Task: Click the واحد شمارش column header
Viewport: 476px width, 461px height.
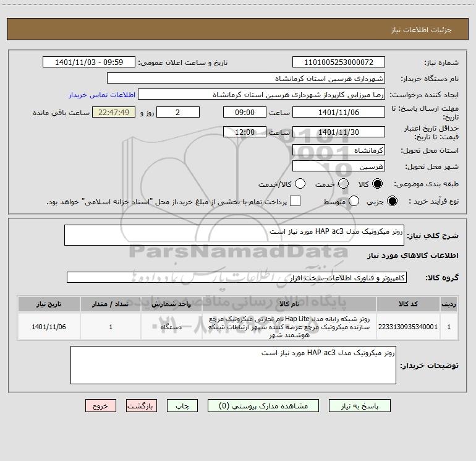Action: coord(171,304)
